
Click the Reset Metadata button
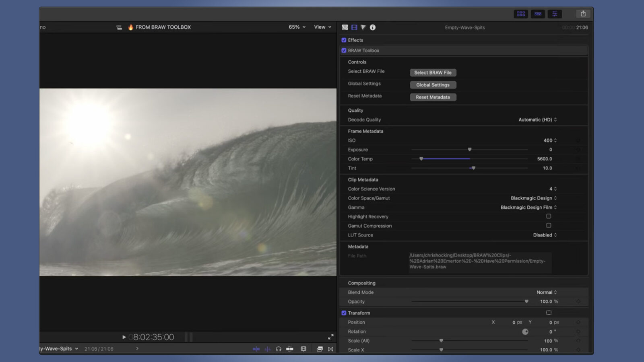coord(433,97)
